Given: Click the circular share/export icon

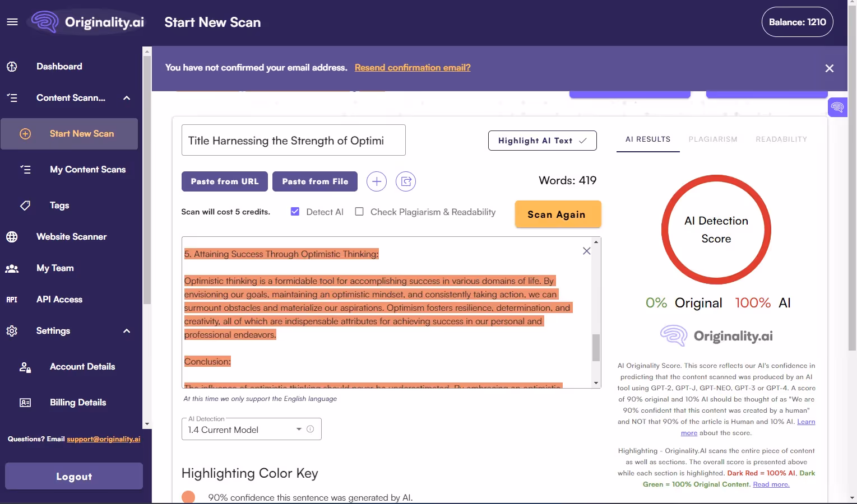Looking at the screenshot, I should [x=406, y=181].
